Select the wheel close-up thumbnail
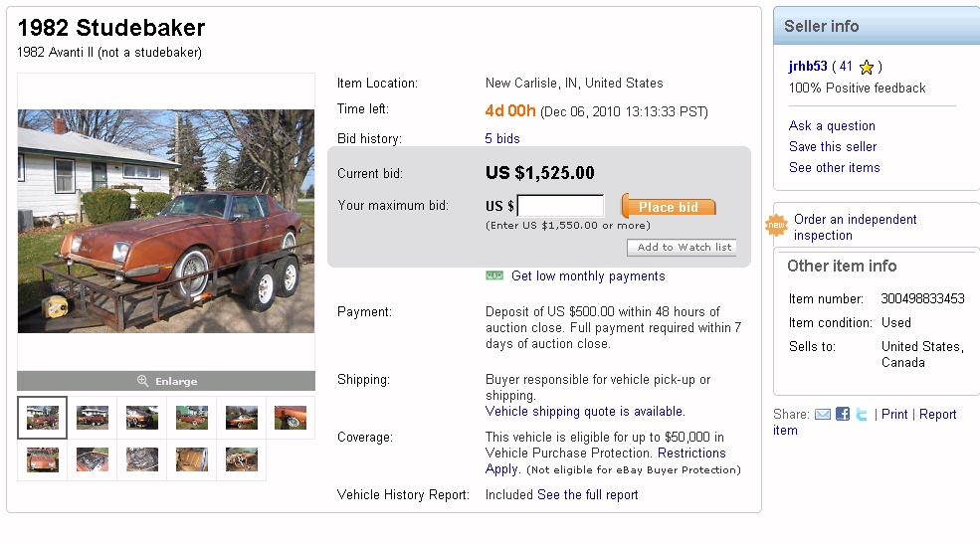This screenshot has width=980, height=544. coord(291,418)
